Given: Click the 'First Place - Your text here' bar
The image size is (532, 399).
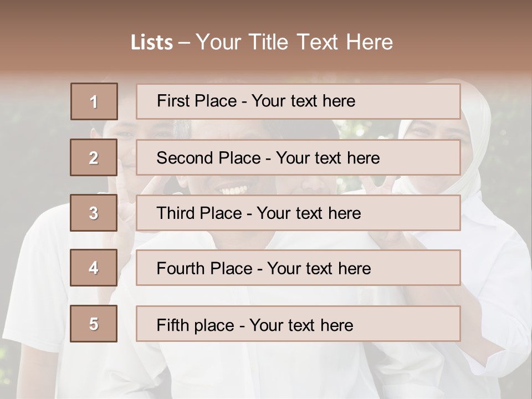Looking at the screenshot, I should click(x=298, y=101).
